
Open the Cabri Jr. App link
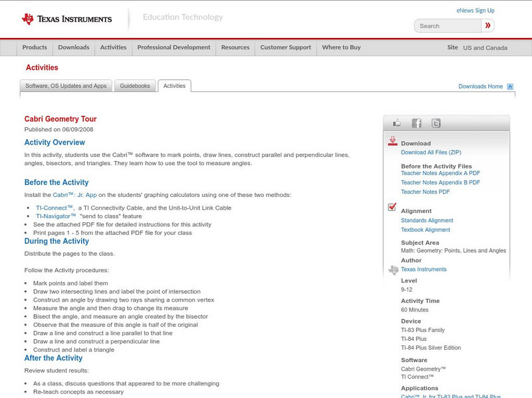tap(74, 195)
